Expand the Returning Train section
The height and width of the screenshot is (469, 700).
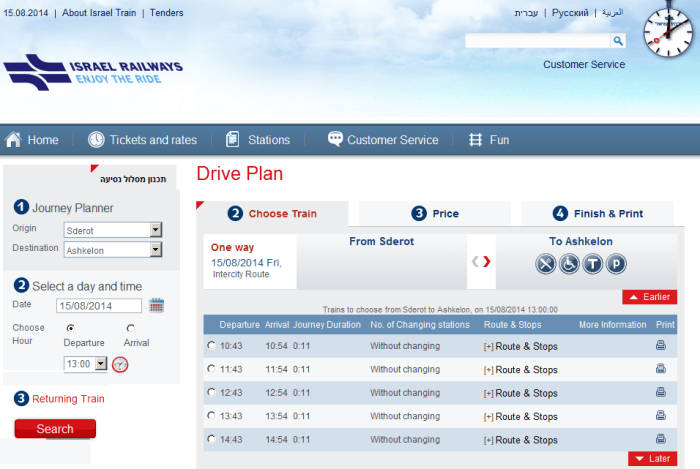point(68,398)
